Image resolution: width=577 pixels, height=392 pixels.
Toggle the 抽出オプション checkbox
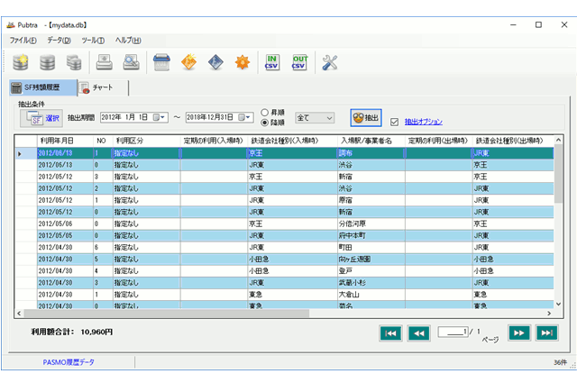point(394,121)
